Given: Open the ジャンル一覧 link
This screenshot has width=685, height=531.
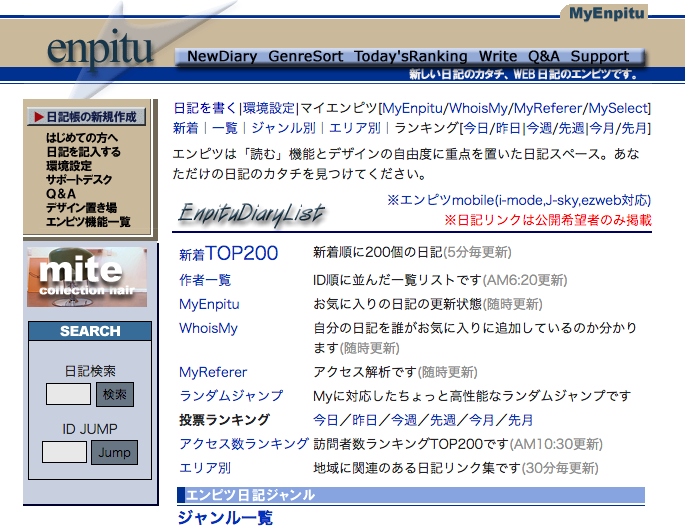Looking at the screenshot, I should pos(225,518).
